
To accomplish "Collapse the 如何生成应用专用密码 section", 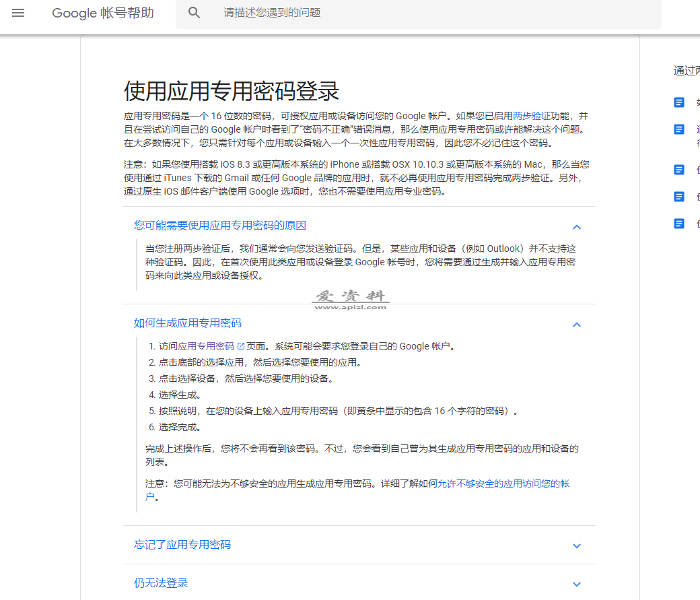I will [x=577, y=325].
